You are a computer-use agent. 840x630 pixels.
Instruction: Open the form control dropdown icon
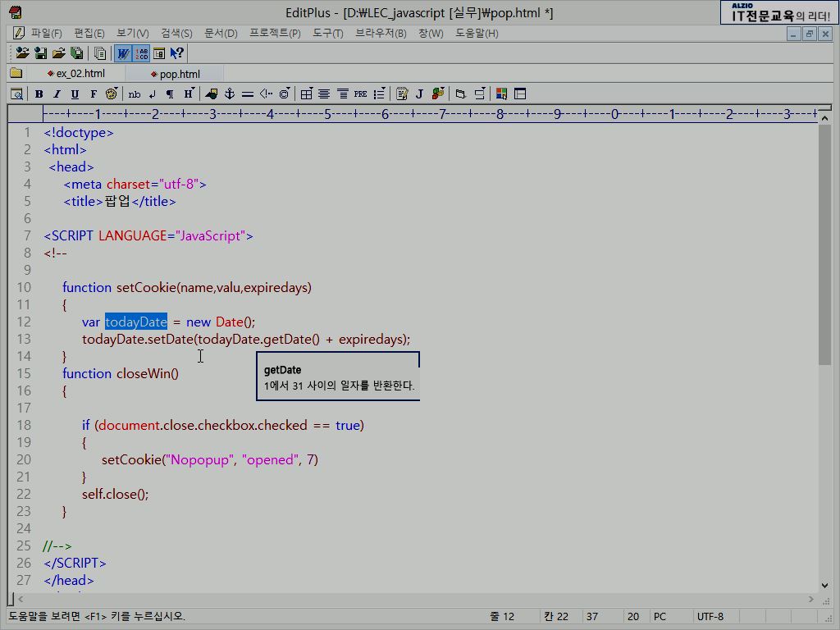tap(479, 94)
